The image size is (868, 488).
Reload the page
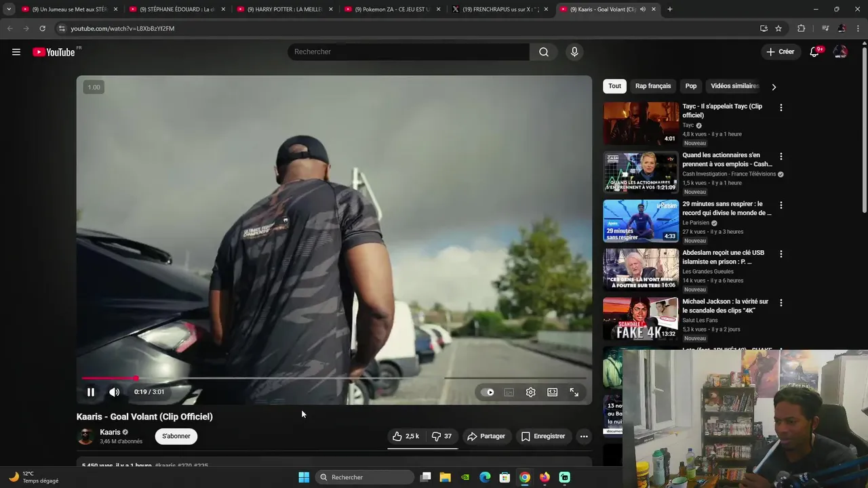pyautogui.click(x=42, y=28)
